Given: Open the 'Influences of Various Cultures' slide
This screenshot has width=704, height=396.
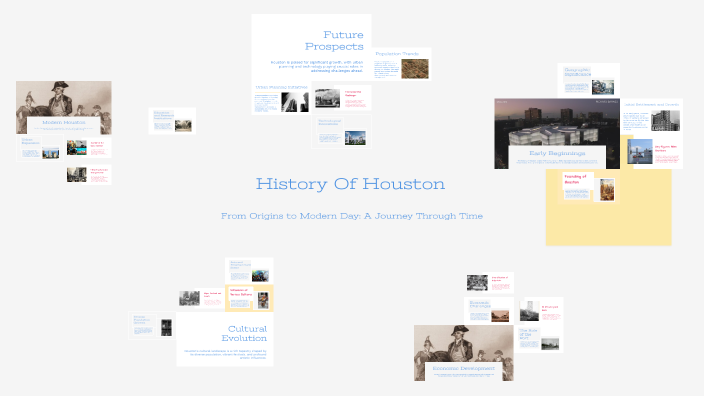Looking at the screenshot, I should pos(249,298).
